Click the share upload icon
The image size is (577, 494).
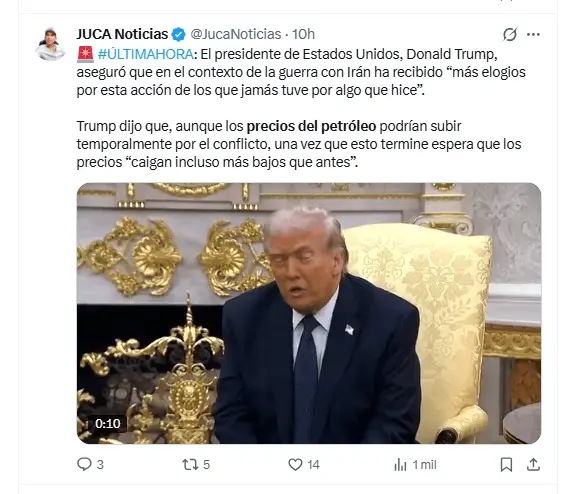point(533,465)
